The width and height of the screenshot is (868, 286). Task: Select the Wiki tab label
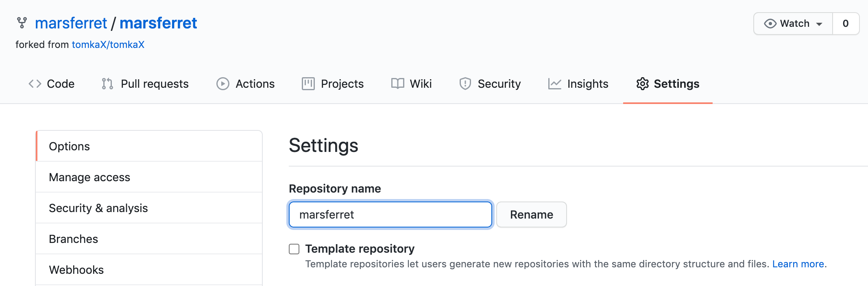(x=421, y=84)
